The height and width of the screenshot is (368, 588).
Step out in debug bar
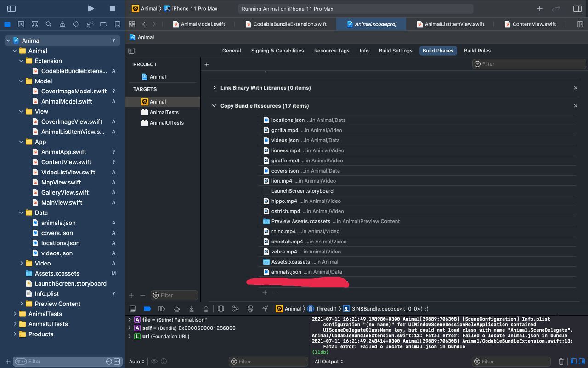tap(206, 309)
